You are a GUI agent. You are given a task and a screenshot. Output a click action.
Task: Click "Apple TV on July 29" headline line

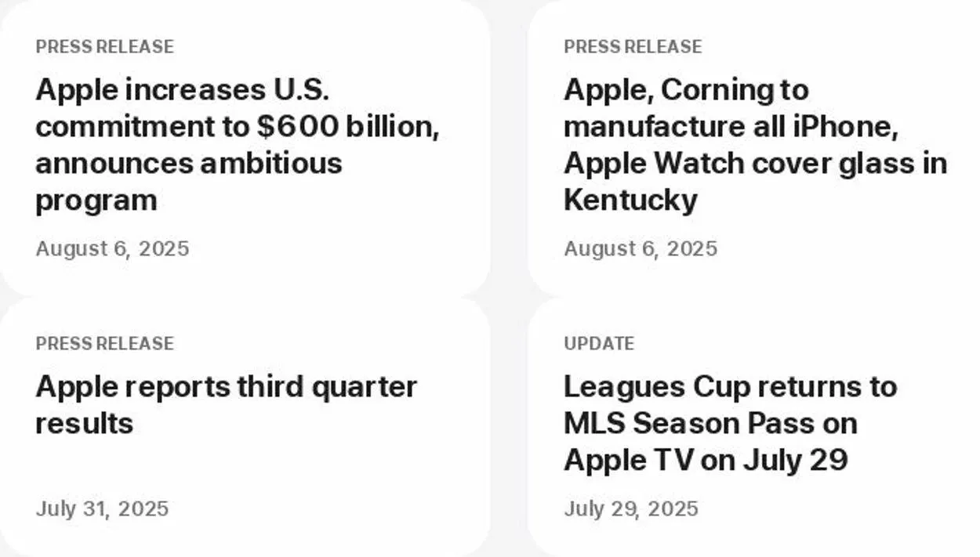click(706, 461)
